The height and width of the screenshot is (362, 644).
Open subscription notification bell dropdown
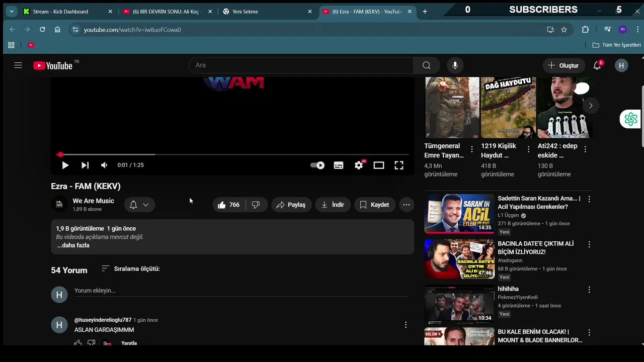(x=139, y=205)
